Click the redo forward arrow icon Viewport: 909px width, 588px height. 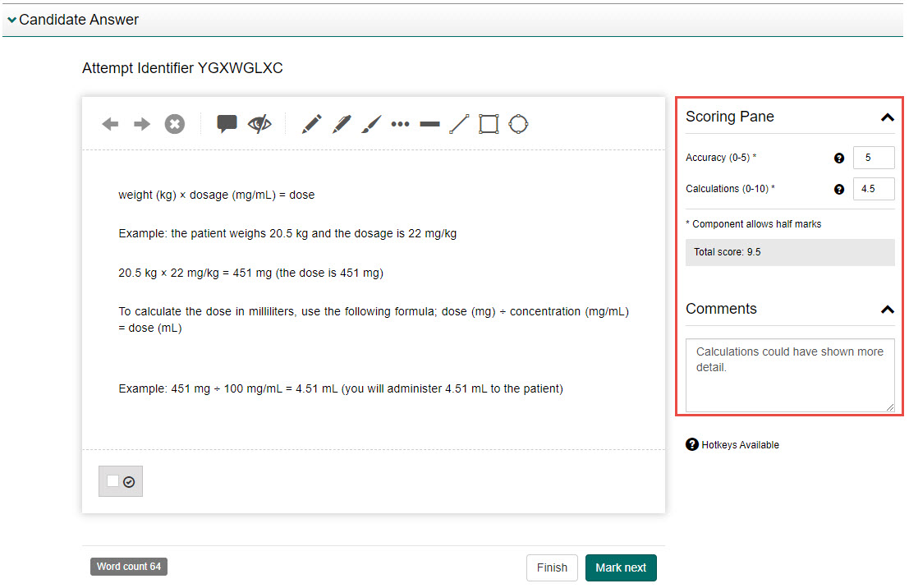coord(142,124)
